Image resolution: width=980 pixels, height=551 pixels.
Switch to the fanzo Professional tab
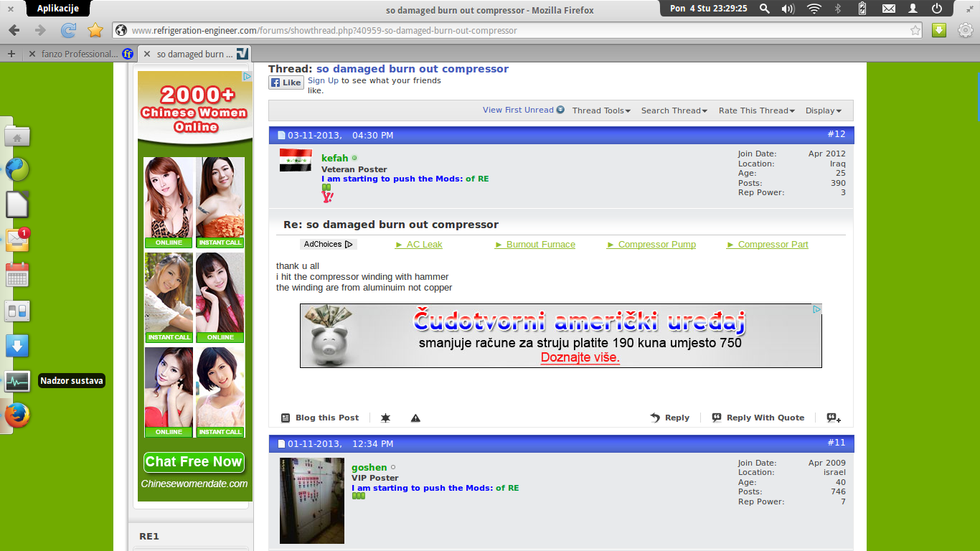(x=79, y=54)
